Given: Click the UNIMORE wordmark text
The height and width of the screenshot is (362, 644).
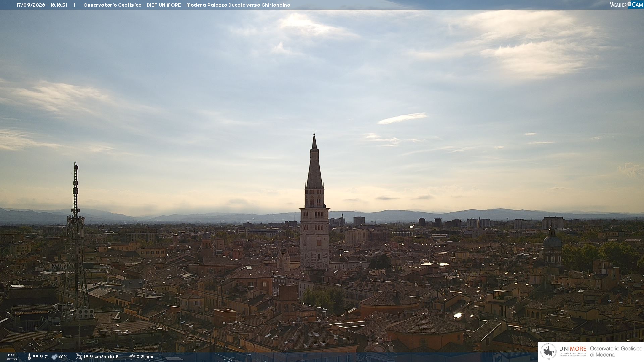Looking at the screenshot, I should click(573, 349).
